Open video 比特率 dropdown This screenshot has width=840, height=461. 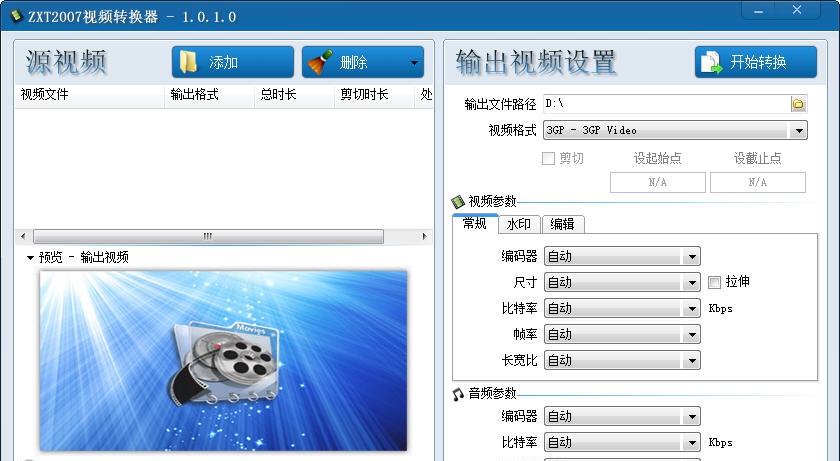click(x=622, y=308)
